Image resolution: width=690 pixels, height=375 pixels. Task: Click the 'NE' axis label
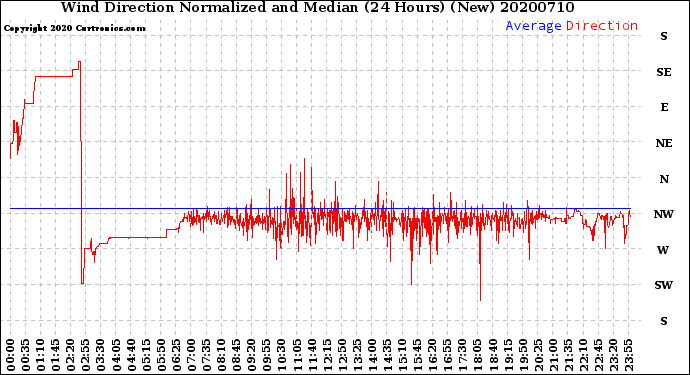664,143
